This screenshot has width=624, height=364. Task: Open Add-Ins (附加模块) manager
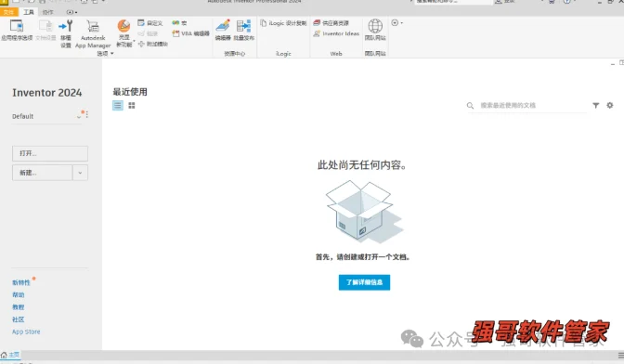pos(153,44)
